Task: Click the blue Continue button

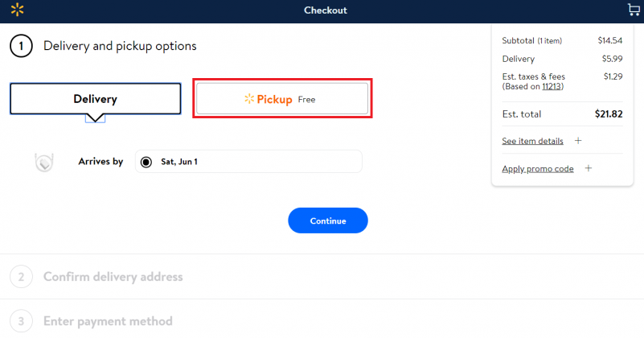Action: pos(328,221)
